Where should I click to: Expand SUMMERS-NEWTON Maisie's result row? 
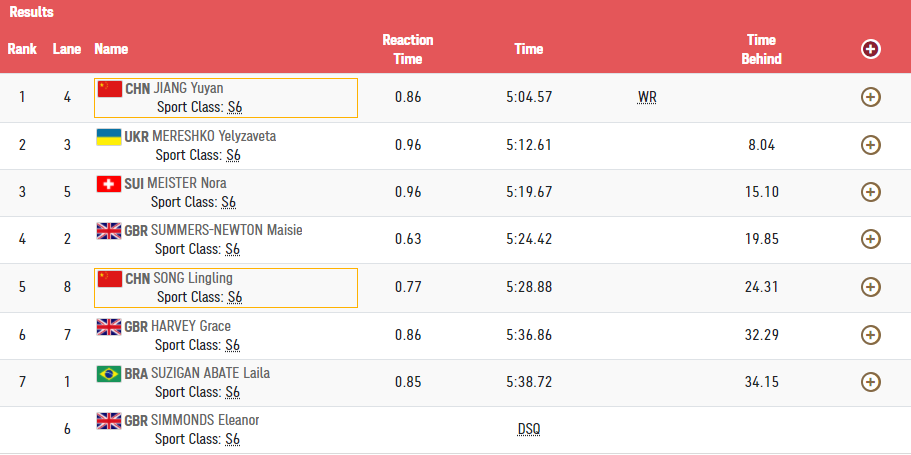tap(870, 239)
